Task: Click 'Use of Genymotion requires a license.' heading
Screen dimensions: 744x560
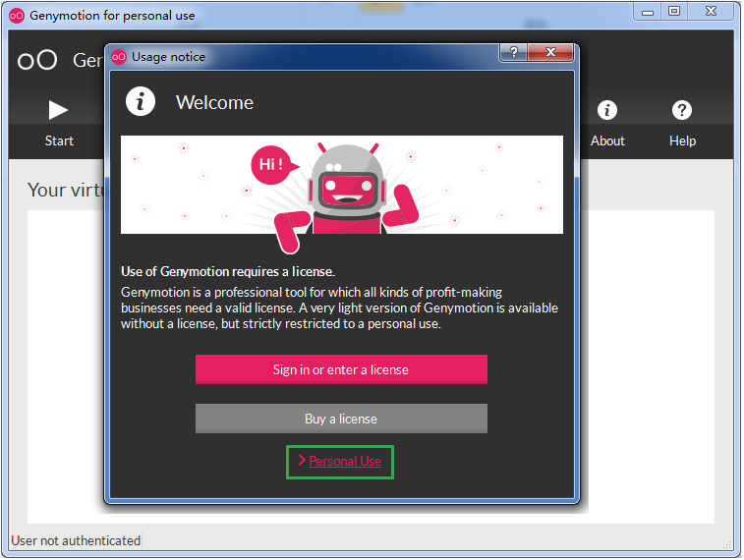Action: point(228,272)
